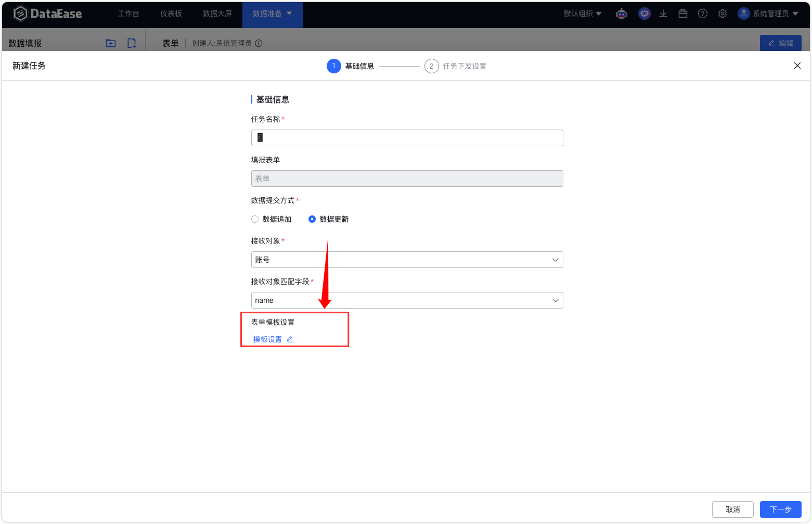Open the 接收对象匹配字段 dropdown showing name
The height and width of the screenshot is (524, 812).
pos(407,300)
